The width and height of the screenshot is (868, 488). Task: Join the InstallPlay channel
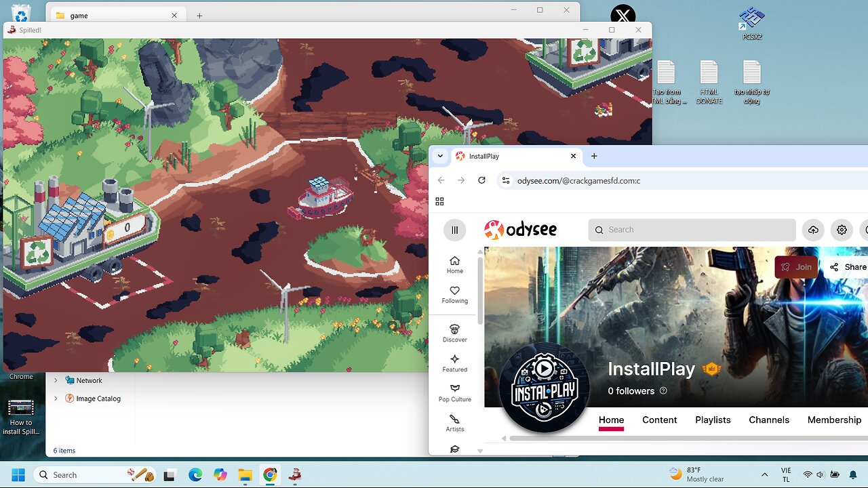796,267
